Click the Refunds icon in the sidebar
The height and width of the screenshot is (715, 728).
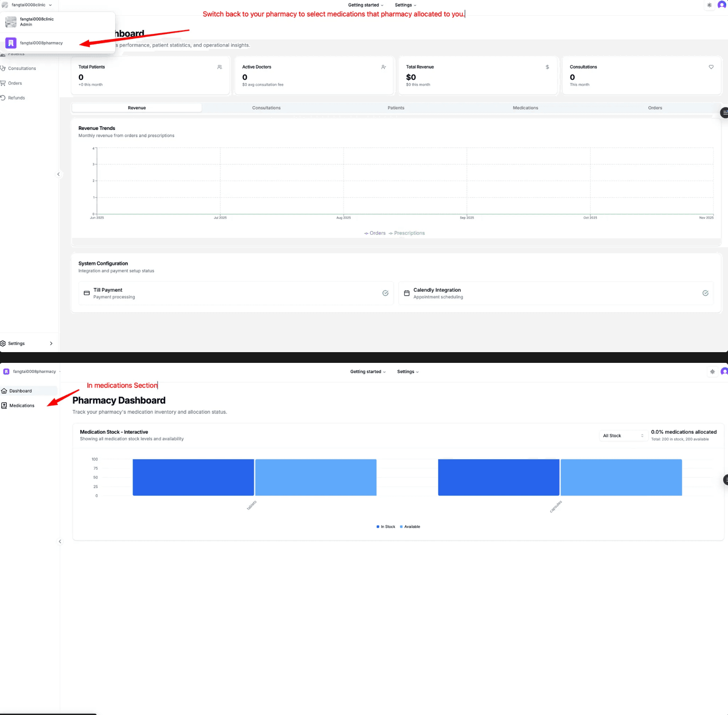click(x=3, y=98)
